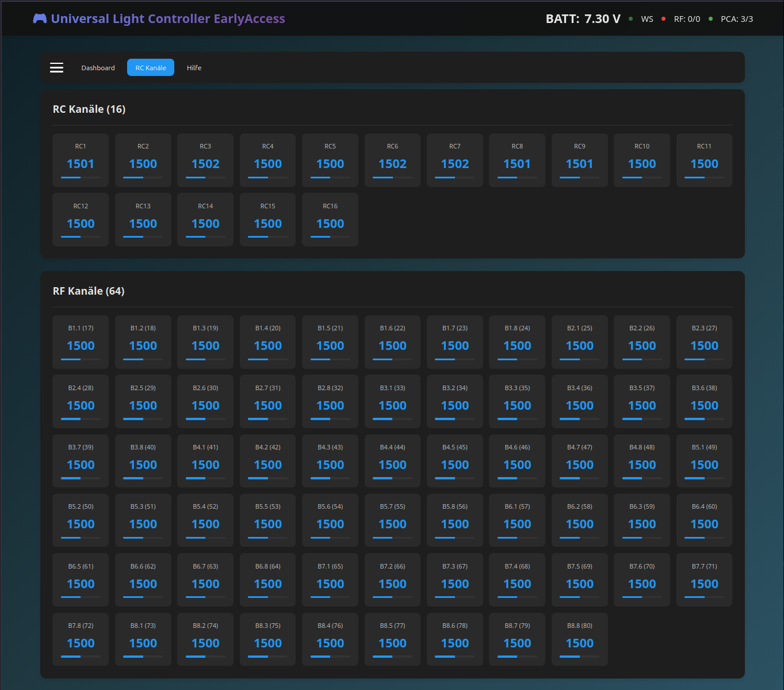This screenshot has height=690, width=784.
Task: Click the RF Kanäle (64) heading
Action: coord(89,291)
